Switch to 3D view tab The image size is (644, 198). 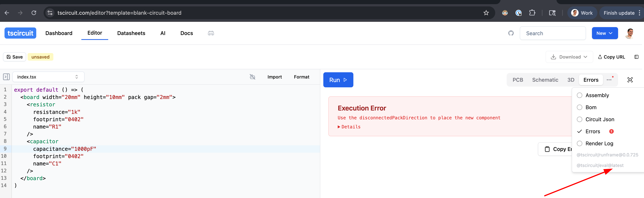[x=571, y=80]
